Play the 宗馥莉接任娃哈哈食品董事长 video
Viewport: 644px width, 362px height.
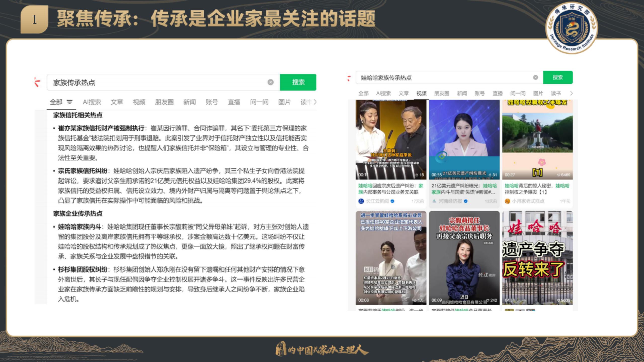(x=464, y=258)
